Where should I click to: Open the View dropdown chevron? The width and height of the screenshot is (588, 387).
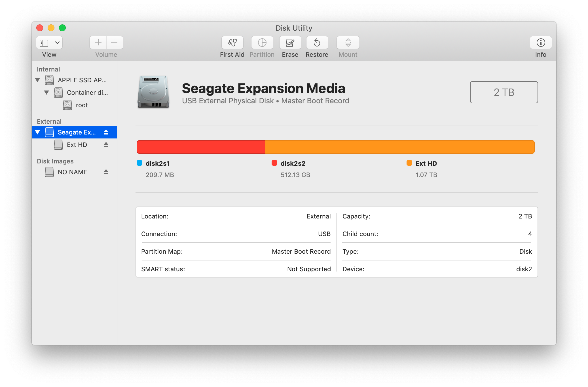tap(57, 43)
